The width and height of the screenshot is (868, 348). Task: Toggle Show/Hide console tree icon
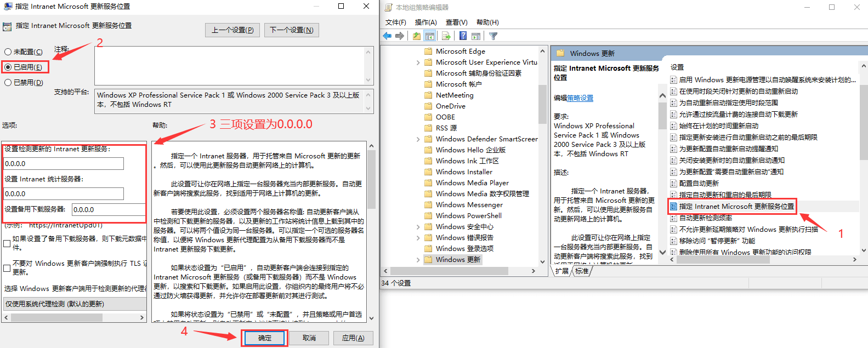pyautogui.click(x=430, y=36)
